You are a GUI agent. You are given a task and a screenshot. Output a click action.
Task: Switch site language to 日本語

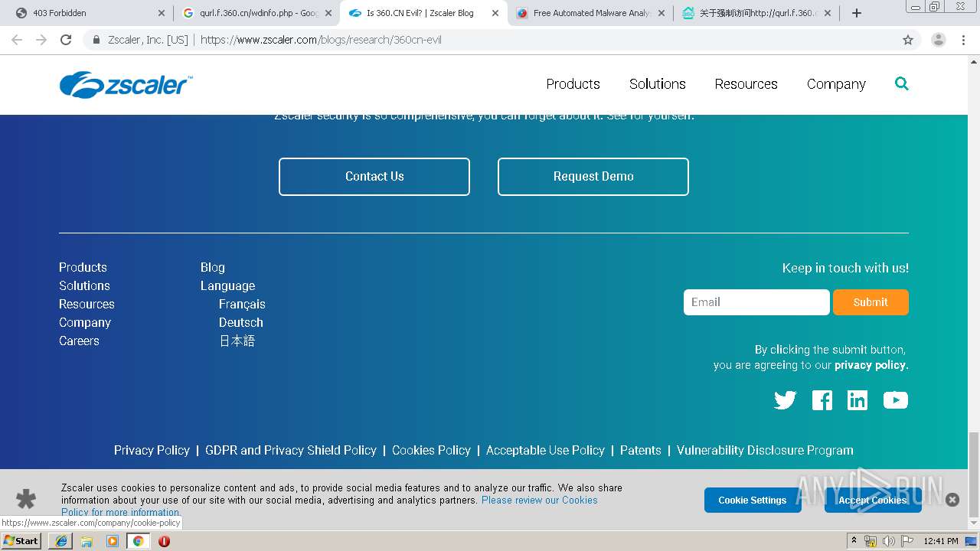pos(237,341)
